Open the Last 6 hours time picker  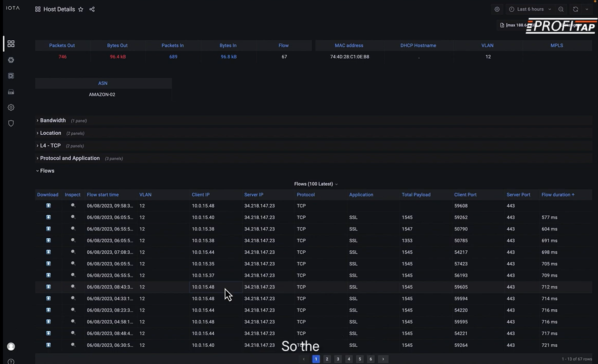[530, 9]
